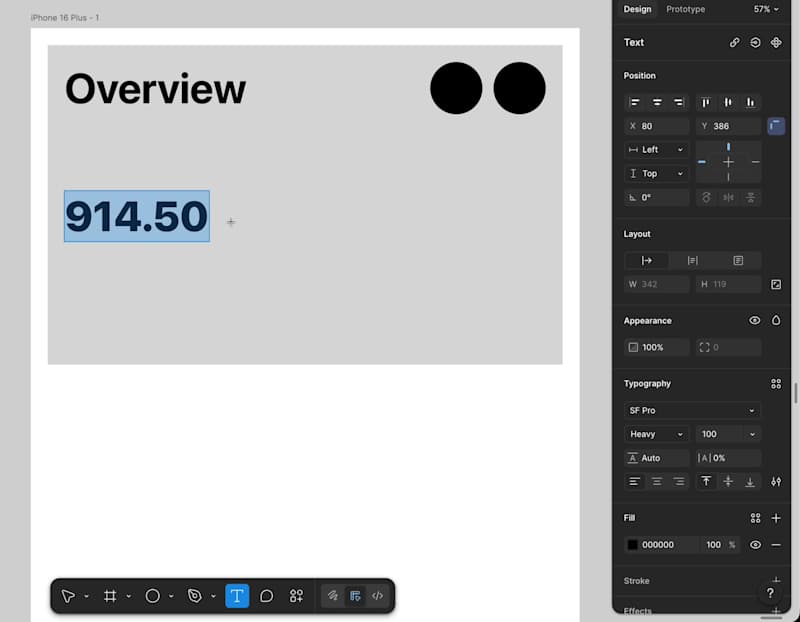Set text vertical align top
This screenshot has width=800, height=622.
pos(706,482)
